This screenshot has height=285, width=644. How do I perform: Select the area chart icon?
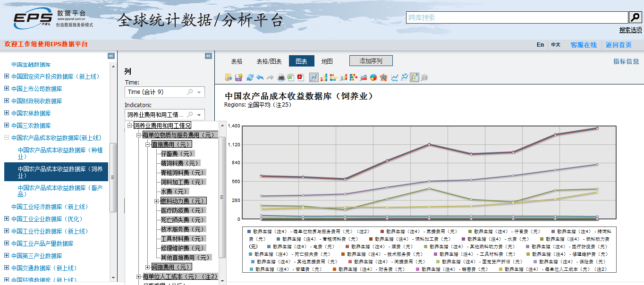[x=364, y=77]
